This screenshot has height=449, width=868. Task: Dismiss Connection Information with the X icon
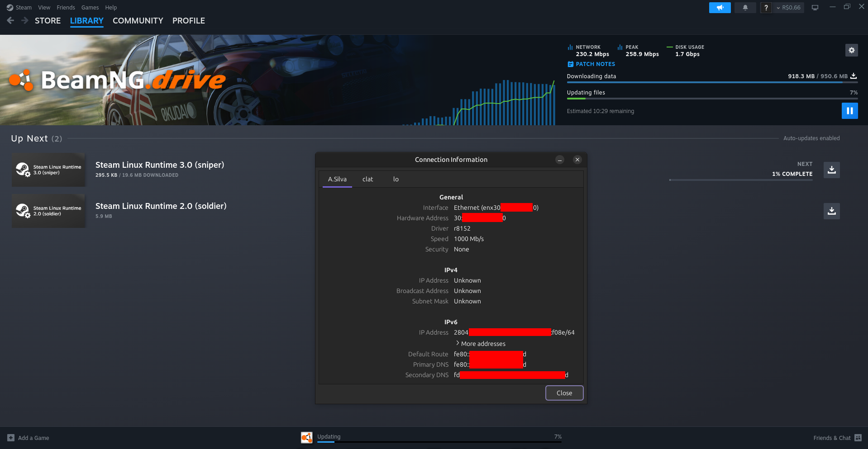(577, 160)
